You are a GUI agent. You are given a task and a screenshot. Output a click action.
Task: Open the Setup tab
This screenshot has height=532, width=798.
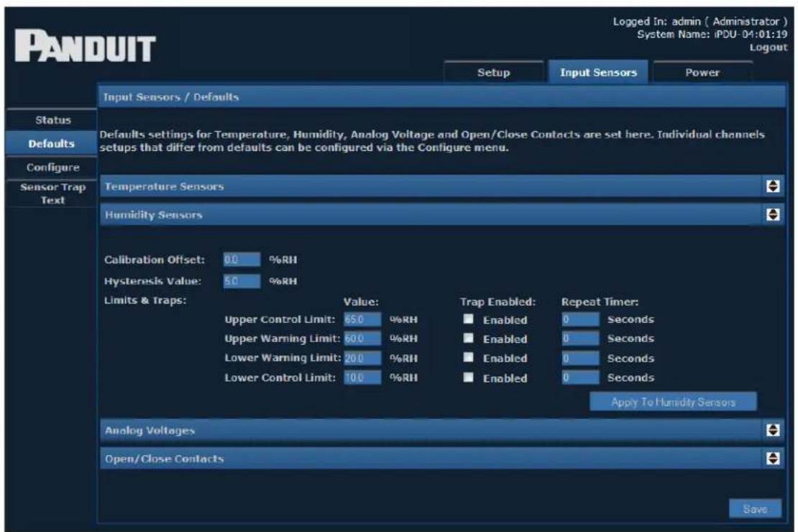pyautogui.click(x=494, y=73)
